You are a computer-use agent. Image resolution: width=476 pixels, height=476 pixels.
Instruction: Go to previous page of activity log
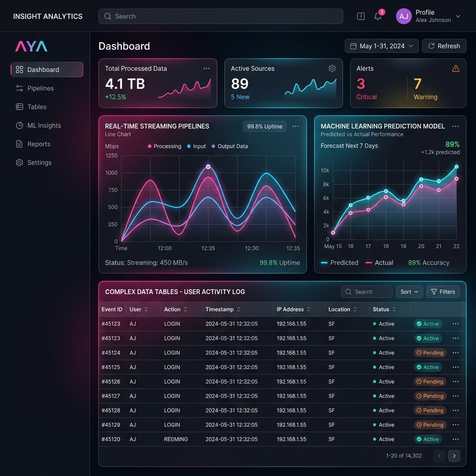click(x=439, y=456)
